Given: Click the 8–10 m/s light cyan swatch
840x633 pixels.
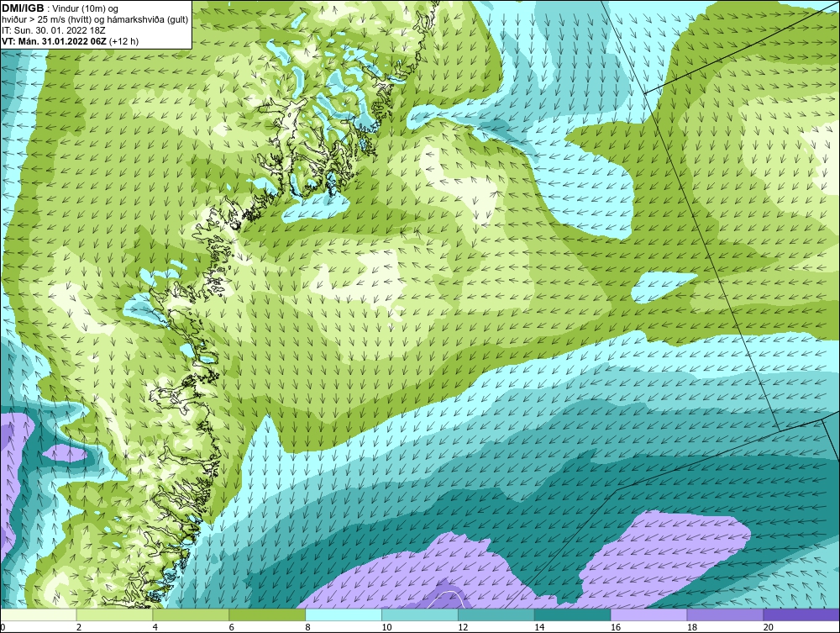Looking at the screenshot, I should [344, 615].
